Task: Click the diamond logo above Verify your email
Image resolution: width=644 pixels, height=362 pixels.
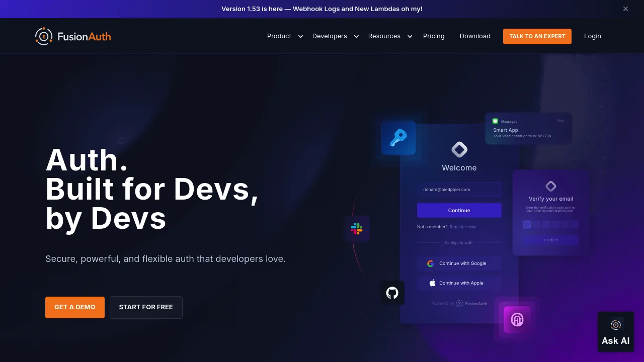Action: [551, 186]
